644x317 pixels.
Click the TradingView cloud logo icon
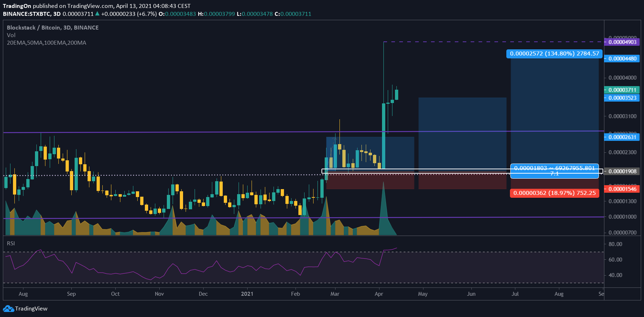9,309
